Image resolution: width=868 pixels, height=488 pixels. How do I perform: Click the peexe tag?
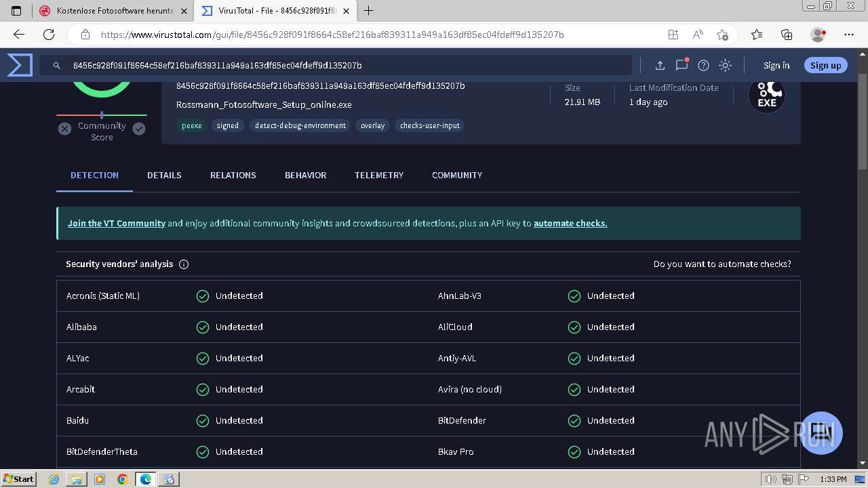tap(191, 125)
